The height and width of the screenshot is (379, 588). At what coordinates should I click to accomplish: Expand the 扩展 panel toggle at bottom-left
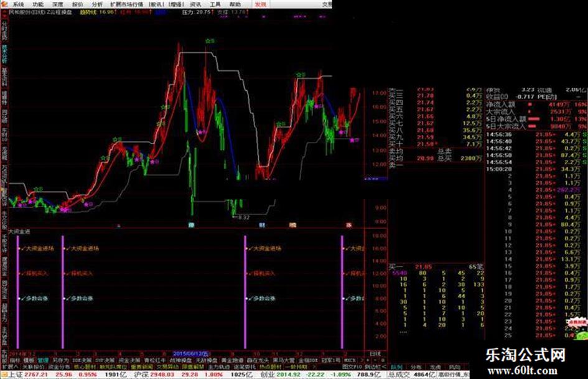[x=10, y=367]
